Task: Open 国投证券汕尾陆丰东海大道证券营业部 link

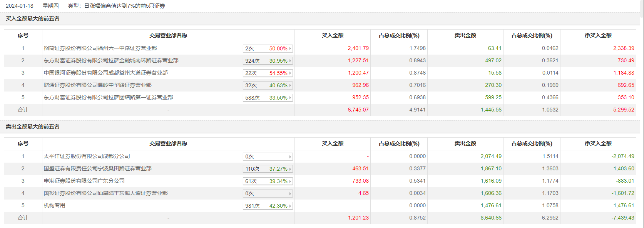Action: (105, 193)
